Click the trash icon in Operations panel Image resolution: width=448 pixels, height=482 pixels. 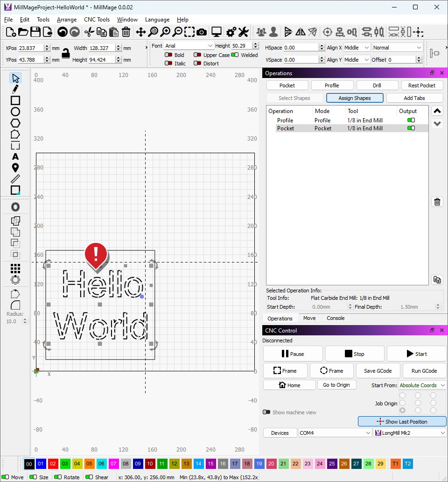coord(437,202)
